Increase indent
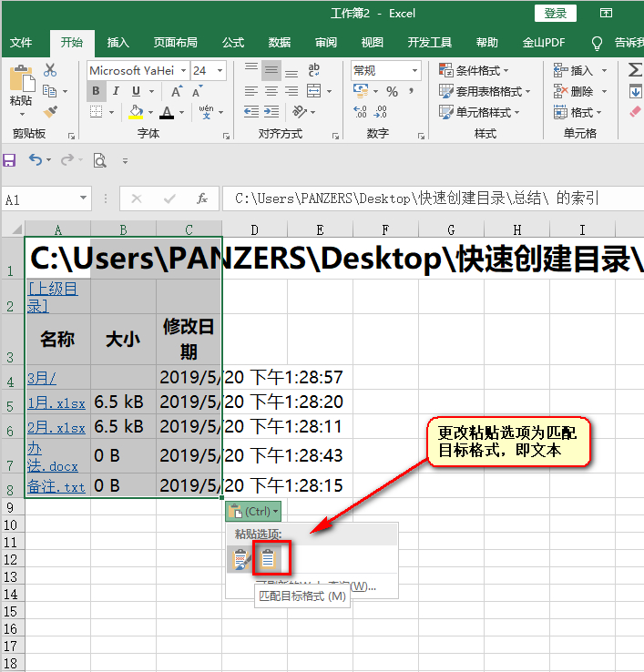This screenshot has height=672, width=644. 271,112
